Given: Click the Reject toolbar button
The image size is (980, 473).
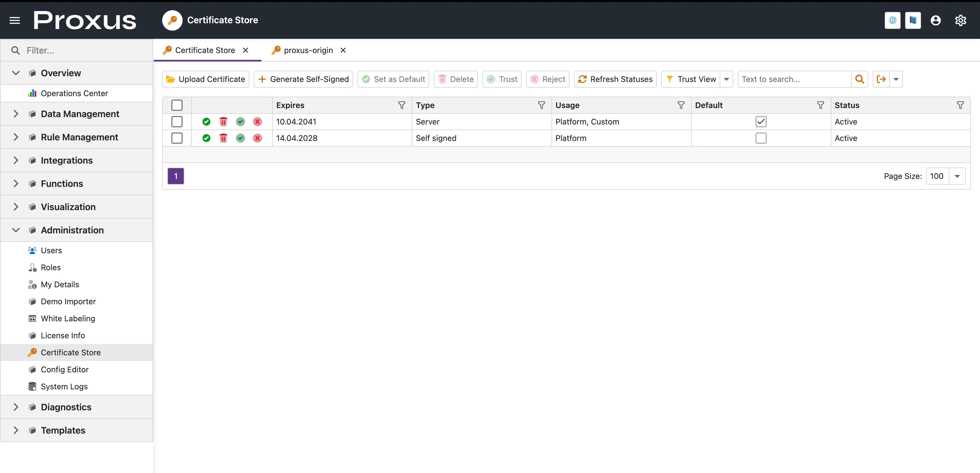Looking at the screenshot, I should pos(548,79).
